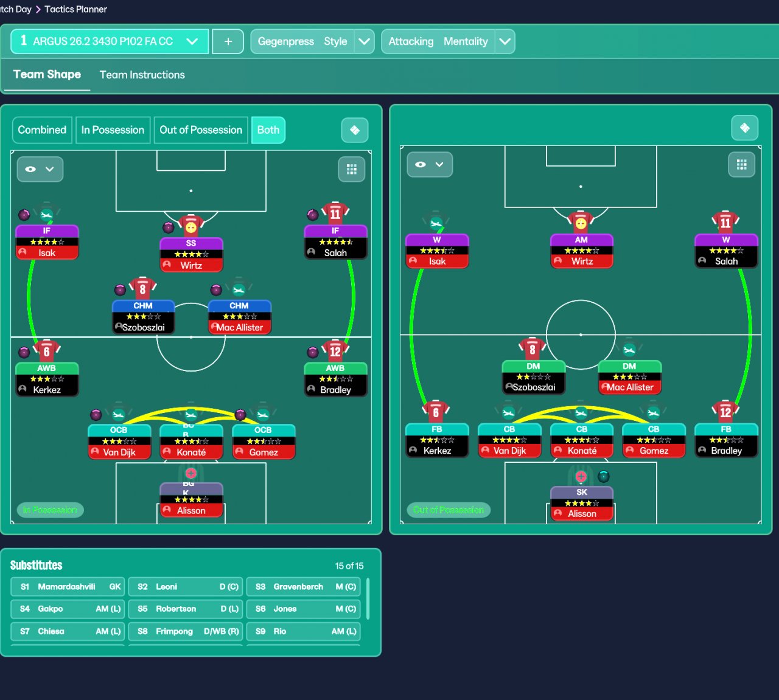779x700 pixels.
Task: Select Wirtz SS role card
Action: (191, 255)
